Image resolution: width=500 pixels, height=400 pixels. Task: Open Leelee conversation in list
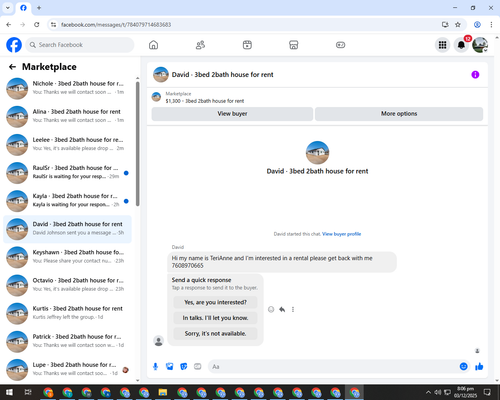(67, 145)
